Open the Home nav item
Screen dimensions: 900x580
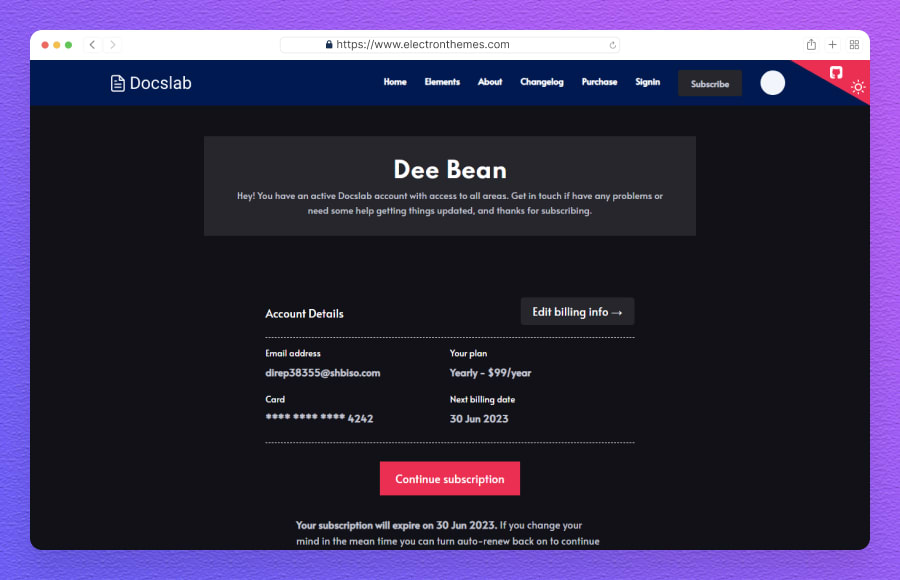click(395, 82)
